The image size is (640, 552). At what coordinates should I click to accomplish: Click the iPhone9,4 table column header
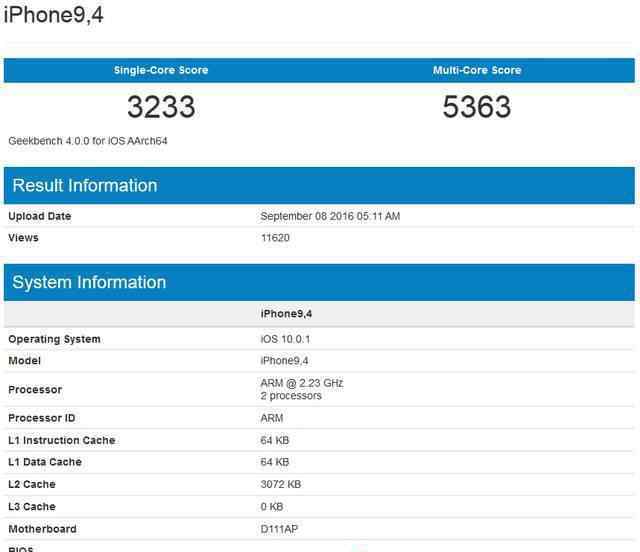pyautogui.click(x=286, y=314)
